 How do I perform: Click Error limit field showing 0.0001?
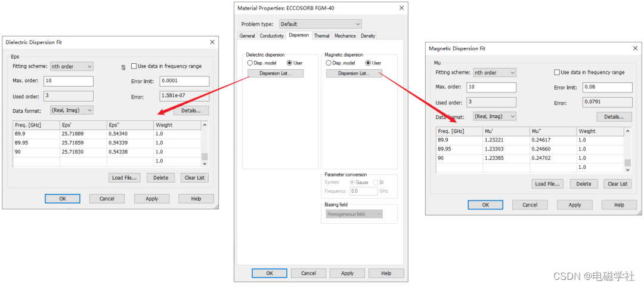point(184,81)
